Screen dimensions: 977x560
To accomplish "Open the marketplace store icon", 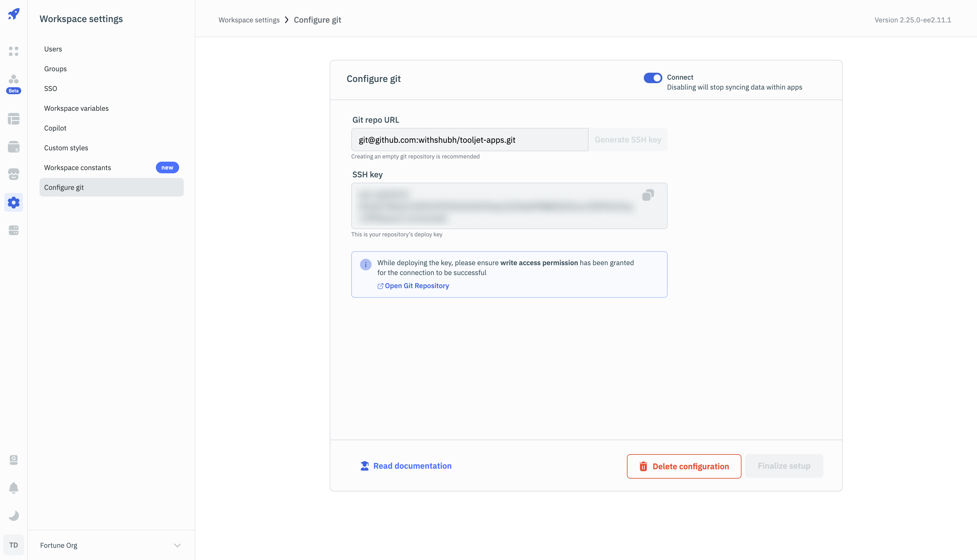I will 13,174.
